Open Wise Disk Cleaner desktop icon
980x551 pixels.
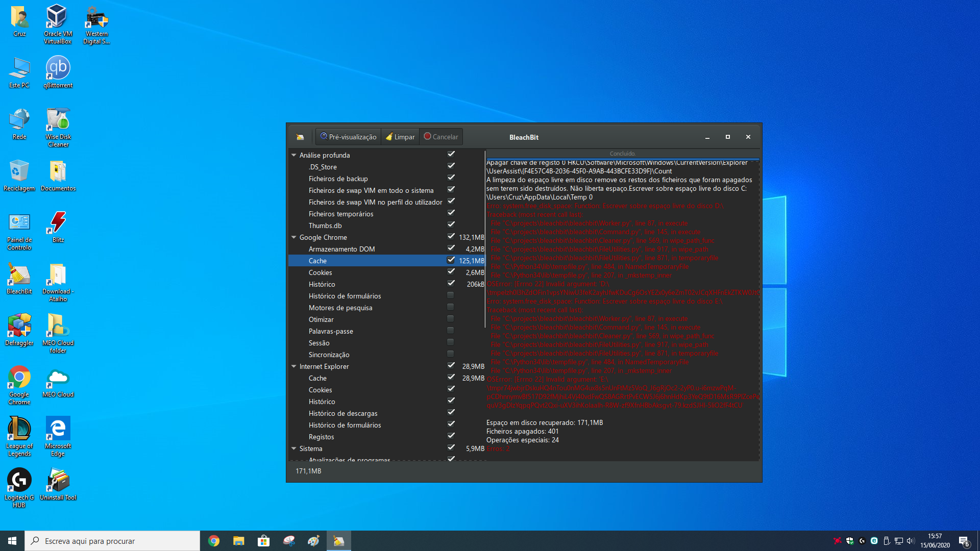click(58, 127)
